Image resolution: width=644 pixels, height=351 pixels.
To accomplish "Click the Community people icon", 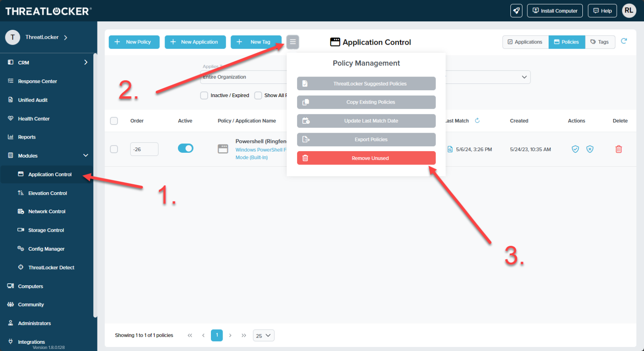I will click(x=10, y=304).
